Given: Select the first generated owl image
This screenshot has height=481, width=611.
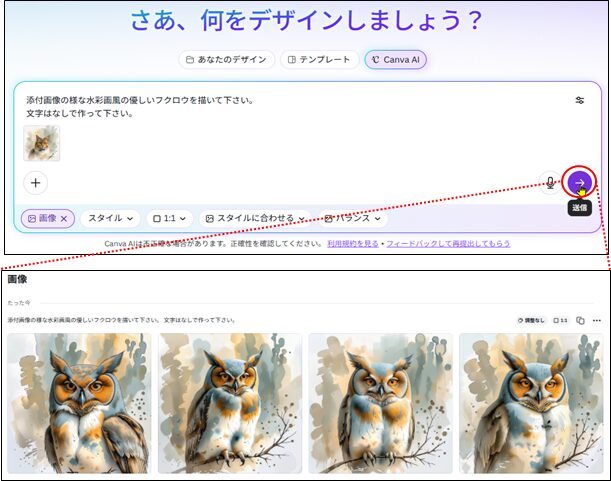Looking at the screenshot, I should (78, 402).
